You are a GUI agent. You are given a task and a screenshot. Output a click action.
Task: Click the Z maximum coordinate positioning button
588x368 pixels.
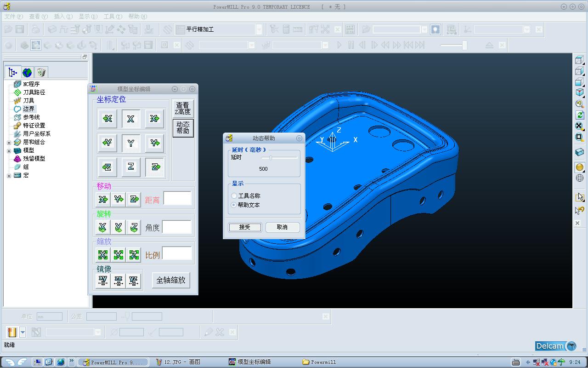click(154, 167)
